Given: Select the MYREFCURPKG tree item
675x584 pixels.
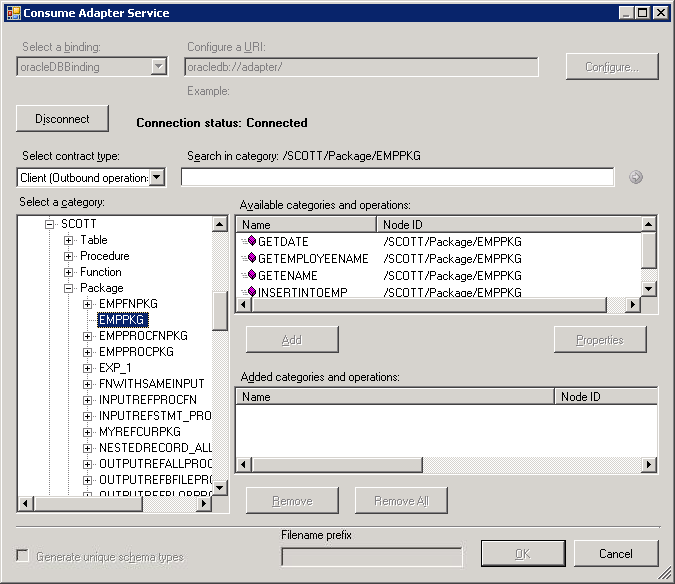Looking at the screenshot, I should click(140, 432).
